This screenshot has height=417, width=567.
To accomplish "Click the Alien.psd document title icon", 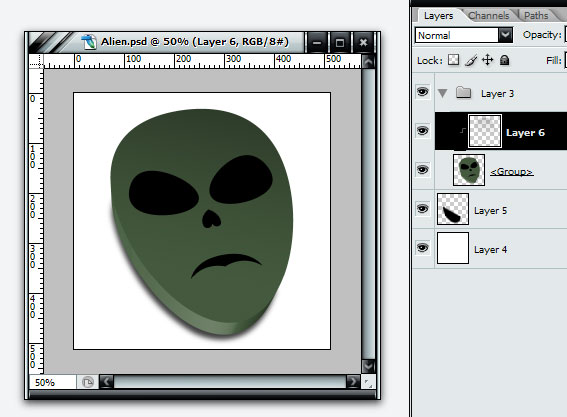I will [89, 42].
